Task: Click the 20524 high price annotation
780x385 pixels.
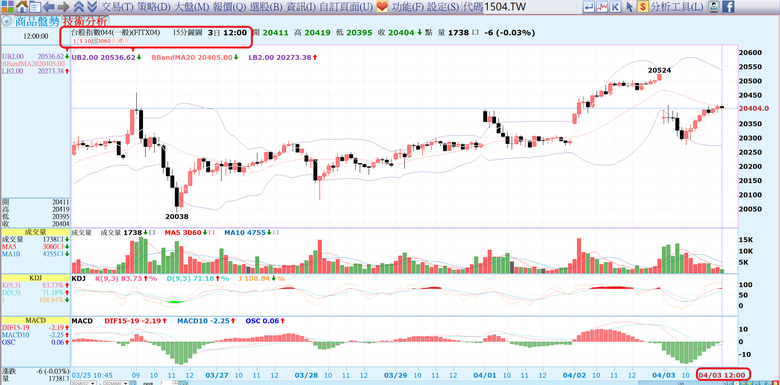Action: click(x=660, y=71)
